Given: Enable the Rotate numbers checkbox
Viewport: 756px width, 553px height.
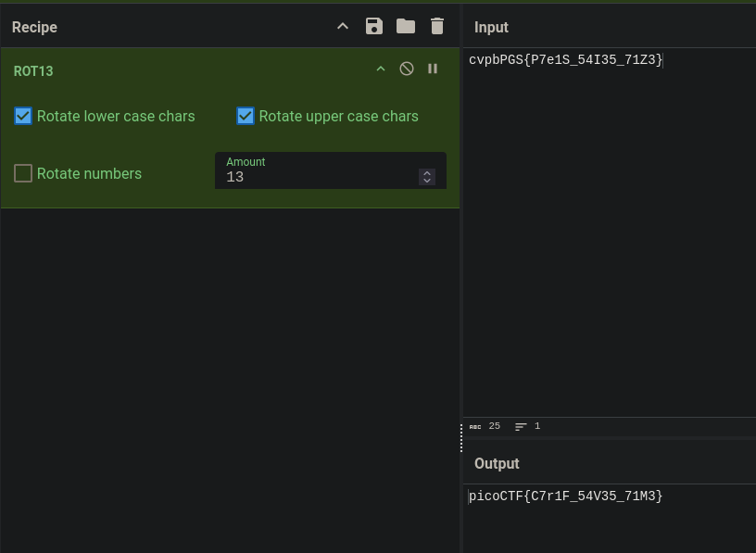Looking at the screenshot, I should [23, 173].
